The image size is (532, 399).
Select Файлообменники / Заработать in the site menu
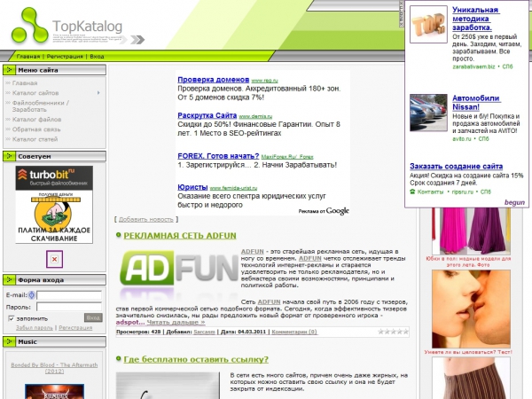41,106
